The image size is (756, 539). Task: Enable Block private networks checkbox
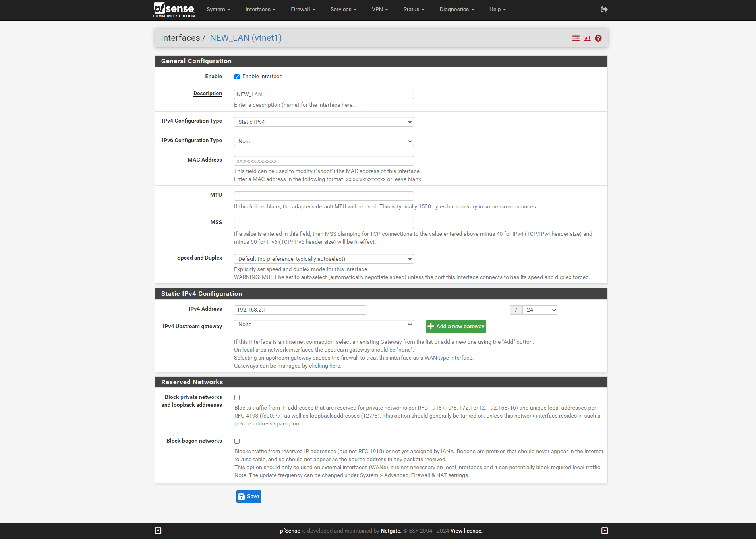click(x=237, y=397)
